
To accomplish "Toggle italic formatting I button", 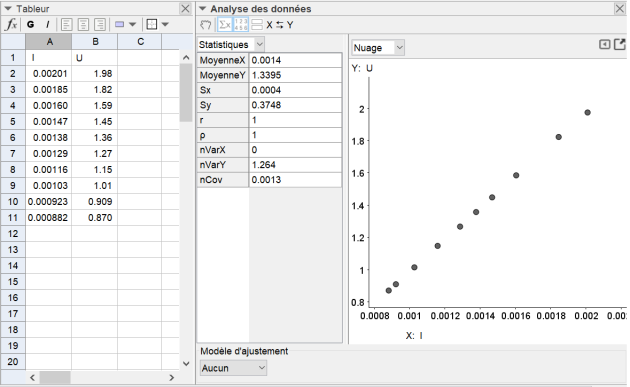I will tap(47, 25).
